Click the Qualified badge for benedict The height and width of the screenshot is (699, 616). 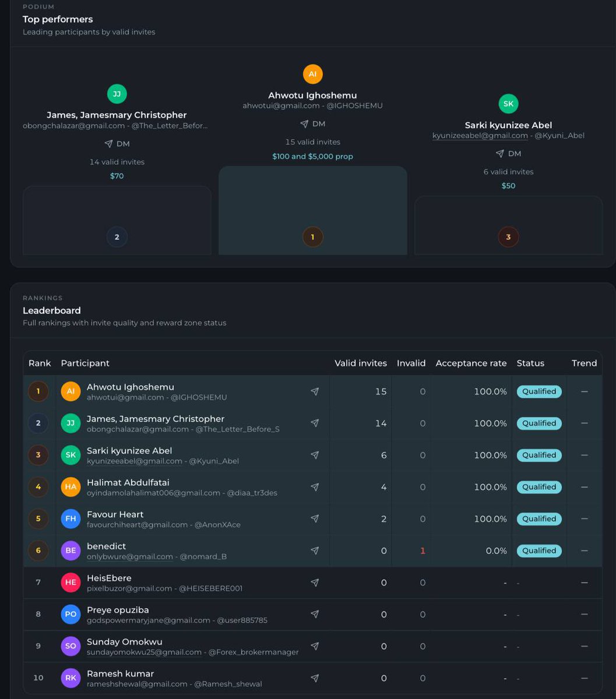click(539, 550)
